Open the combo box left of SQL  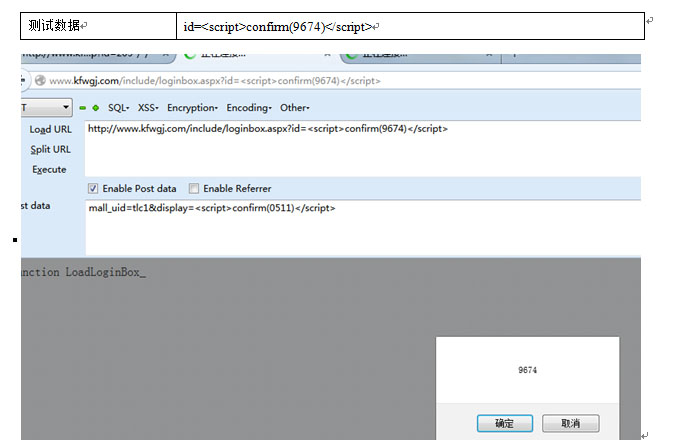pos(47,107)
